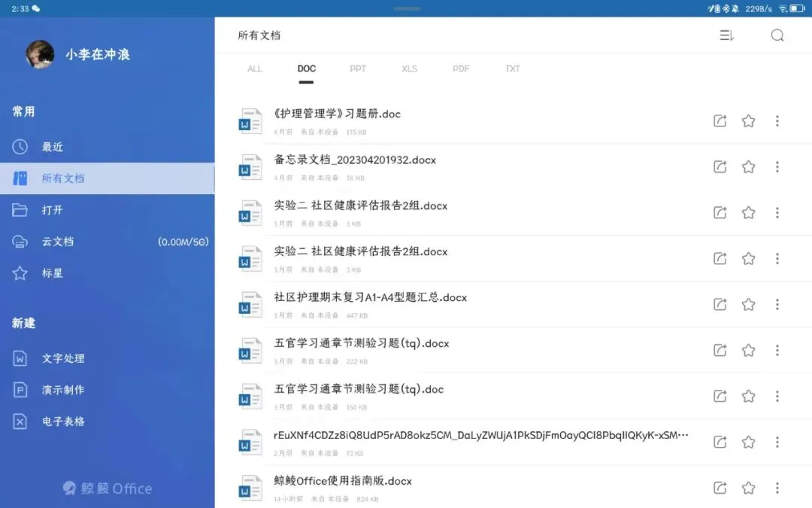Open more options for 社区护理期末复习A1-A4型题汇总.docx
The width and height of the screenshot is (812, 508).
click(x=777, y=304)
